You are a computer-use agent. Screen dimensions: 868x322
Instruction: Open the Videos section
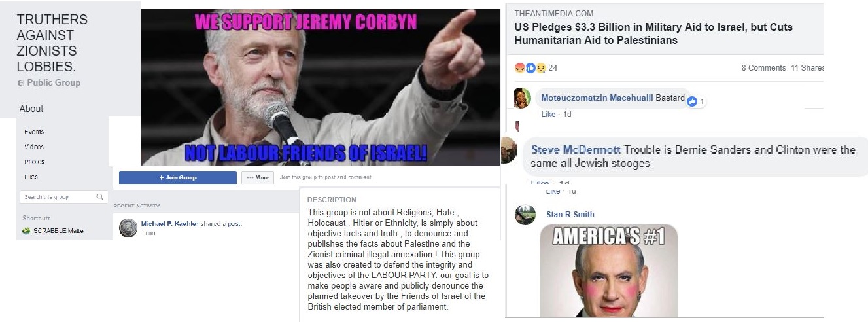(34, 147)
